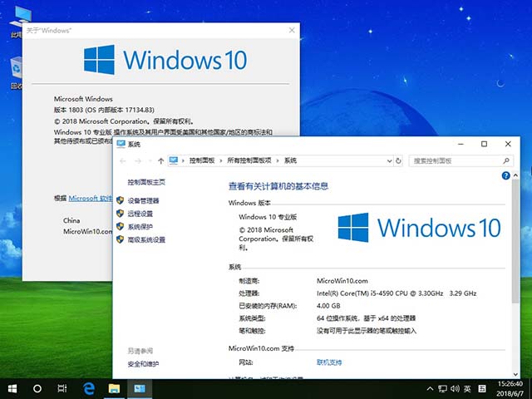Expand chevron after 所有控制面板项 breadcrumb
This screenshot has width=532, height=399.
point(278,160)
